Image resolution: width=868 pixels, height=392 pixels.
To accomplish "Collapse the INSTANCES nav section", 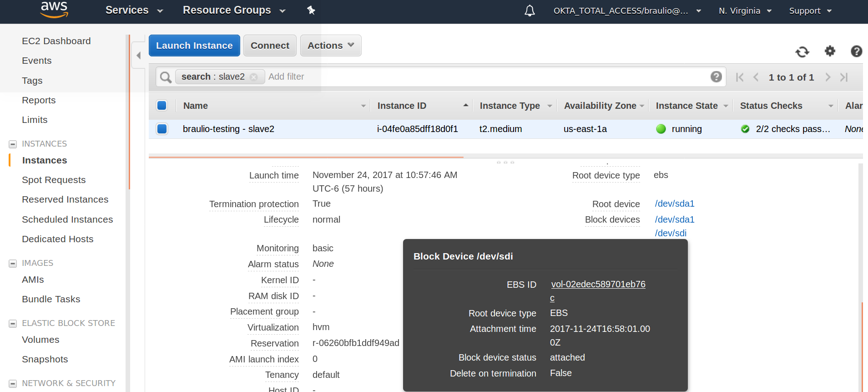I will (13, 144).
